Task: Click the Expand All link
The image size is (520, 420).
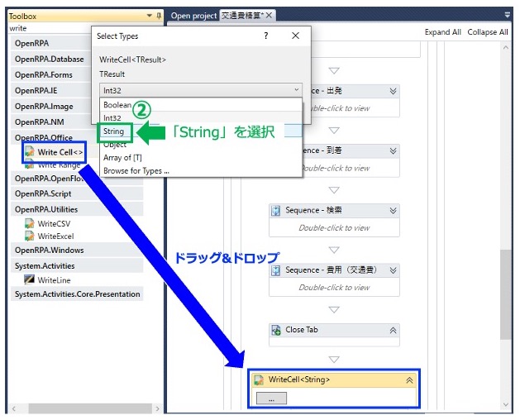Action: [443, 32]
